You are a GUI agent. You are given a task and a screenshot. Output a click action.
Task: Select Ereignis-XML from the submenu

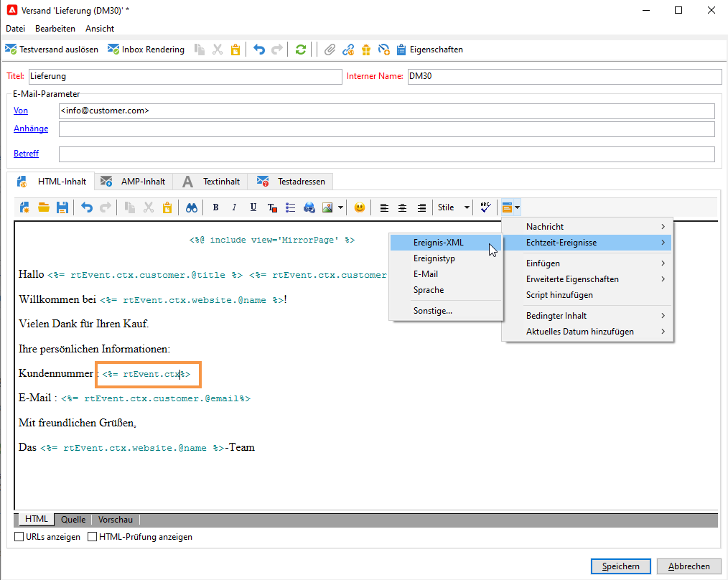pyautogui.click(x=446, y=243)
